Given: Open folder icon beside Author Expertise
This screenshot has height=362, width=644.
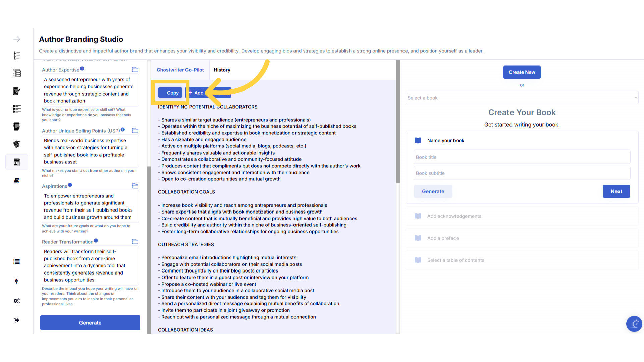Looking at the screenshot, I should 135,70.
